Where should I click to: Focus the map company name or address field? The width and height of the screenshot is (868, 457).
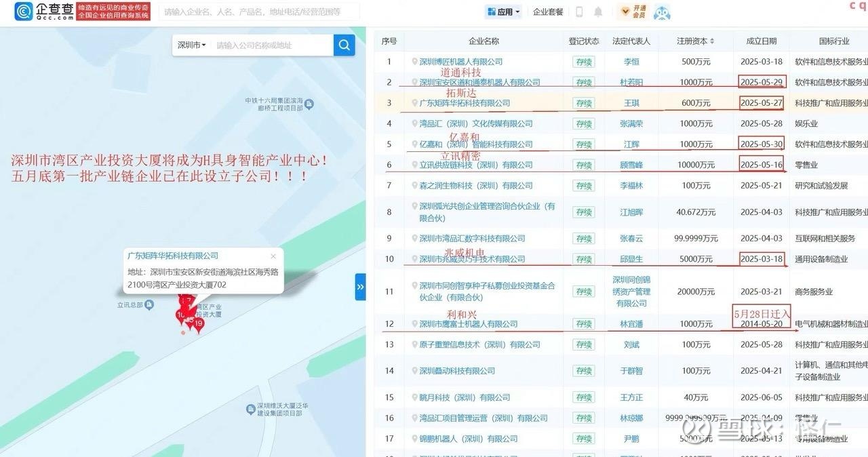[x=272, y=45]
